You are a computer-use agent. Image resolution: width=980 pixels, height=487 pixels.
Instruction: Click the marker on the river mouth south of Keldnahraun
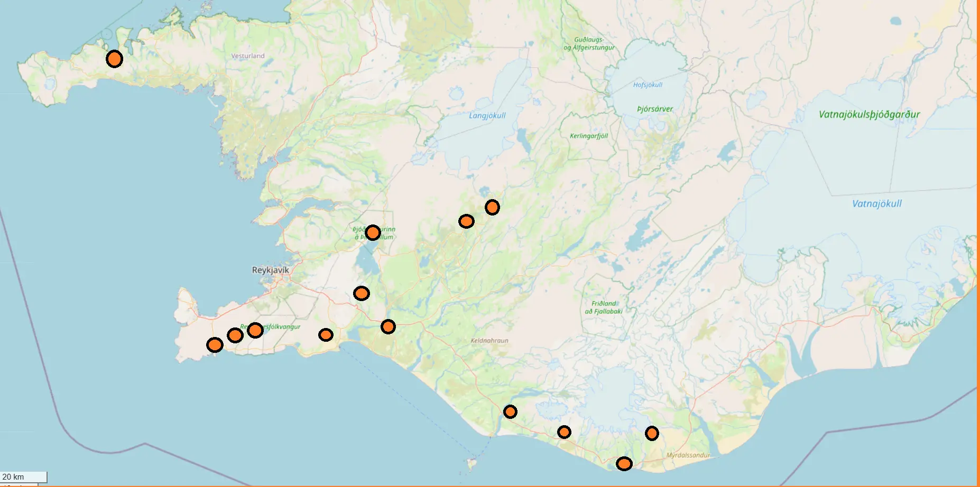click(510, 411)
